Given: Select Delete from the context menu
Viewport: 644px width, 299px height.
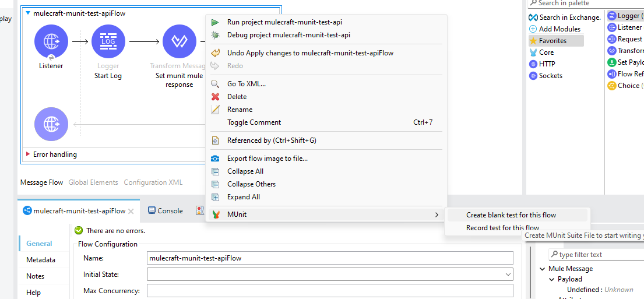Looking at the screenshot, I should coord(237,97).
